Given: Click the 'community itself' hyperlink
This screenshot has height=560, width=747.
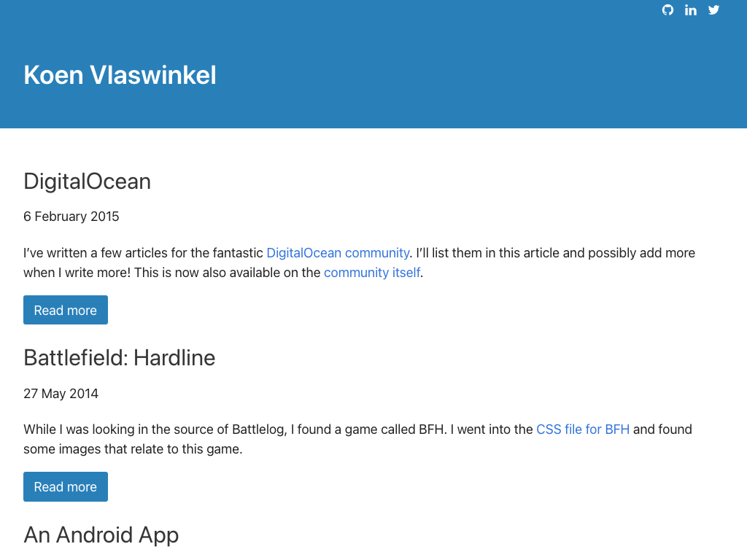Looking at the screenshot, I should coord(372,273).
